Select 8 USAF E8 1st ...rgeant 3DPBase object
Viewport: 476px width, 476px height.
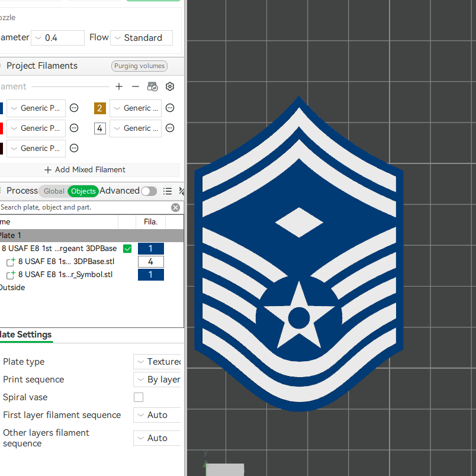[x=59, y=249]
